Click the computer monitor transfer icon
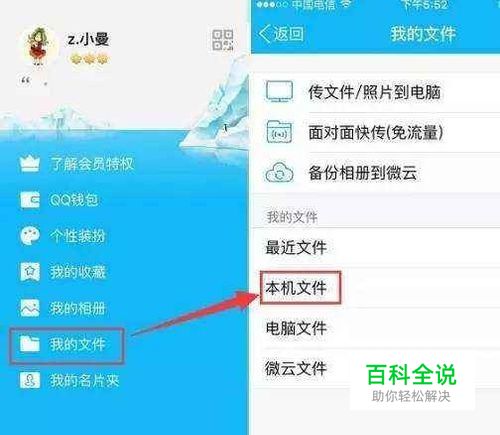 [x=279, y=91]
